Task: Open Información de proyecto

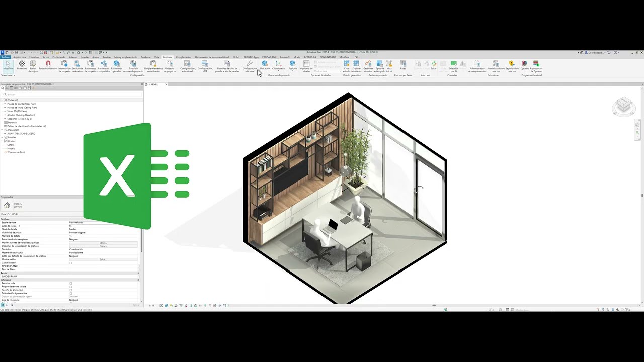Action: click(x=64, y=66)
